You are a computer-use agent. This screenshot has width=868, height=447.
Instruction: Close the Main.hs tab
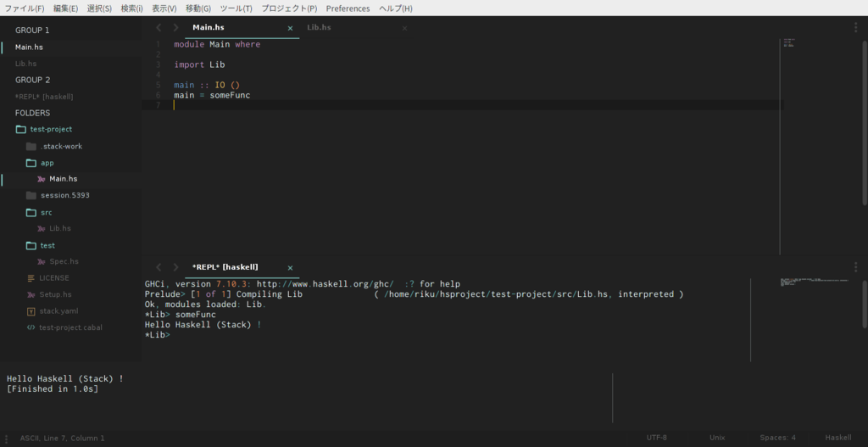pyautogui.click(x=290, y=28)
